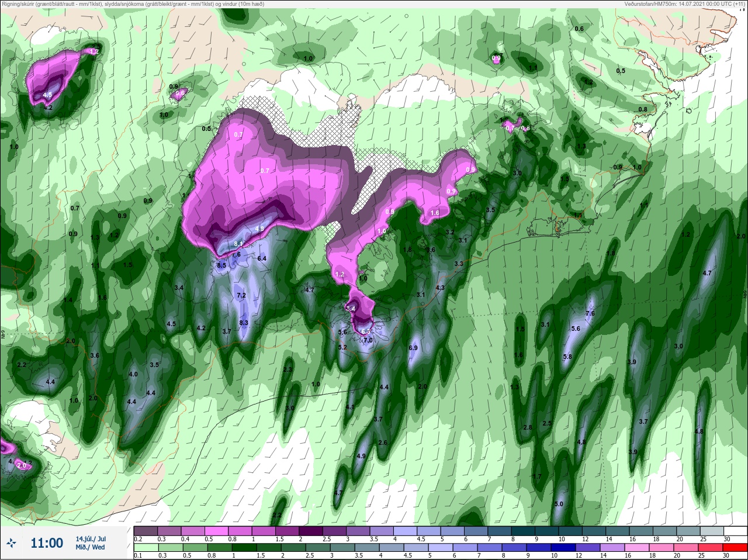Click the 2.8 precipitation value on the map
Screen dimensions: 748x560
point(528,427)
